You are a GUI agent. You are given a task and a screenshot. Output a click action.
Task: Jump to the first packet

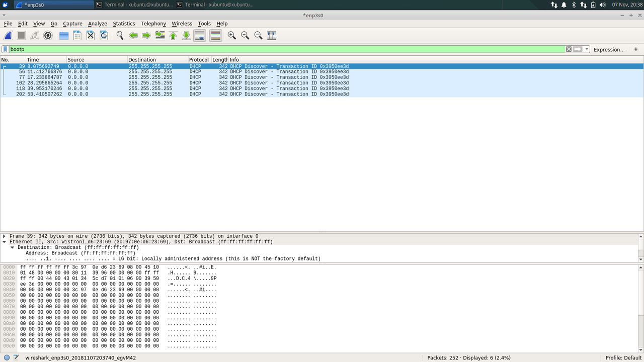point(173,36)
